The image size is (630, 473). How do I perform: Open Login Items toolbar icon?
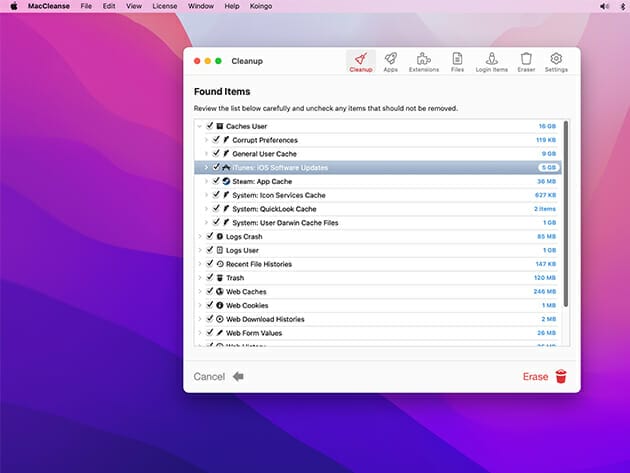490,62
